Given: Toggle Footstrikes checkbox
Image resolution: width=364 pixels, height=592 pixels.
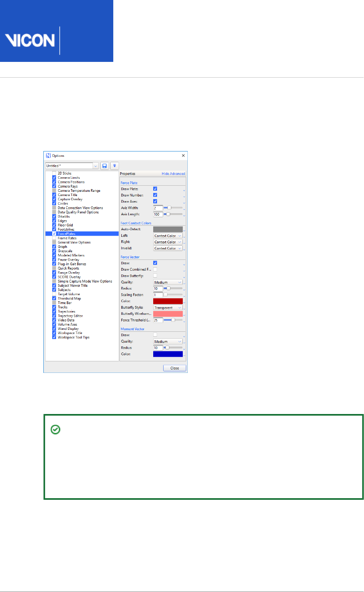Looking at the screenshot, I should (x=54, y=229).
